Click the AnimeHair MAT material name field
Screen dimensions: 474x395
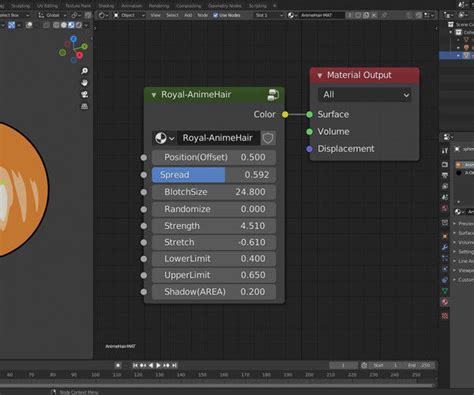pos(321,15)
